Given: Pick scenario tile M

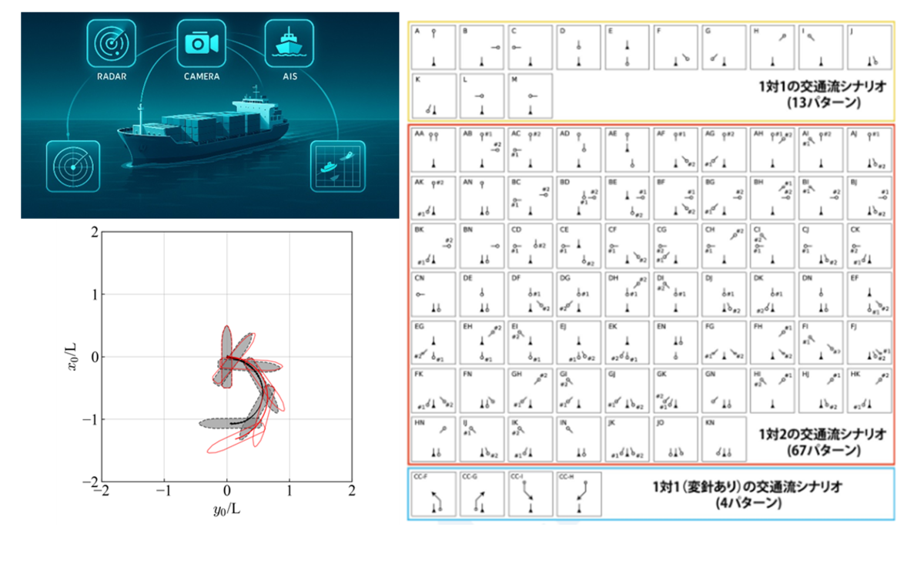Looking at the screenshot, I should 530,95.
